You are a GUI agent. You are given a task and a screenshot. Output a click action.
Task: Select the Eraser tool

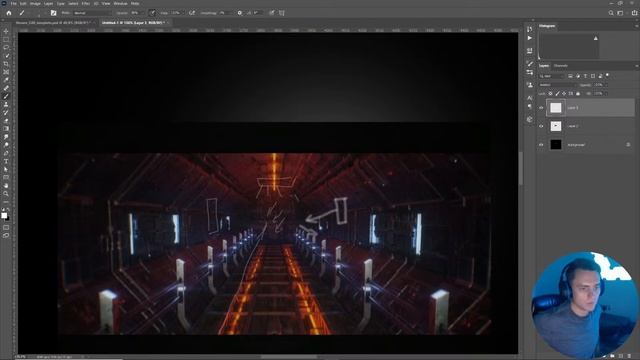click(6, 121)
